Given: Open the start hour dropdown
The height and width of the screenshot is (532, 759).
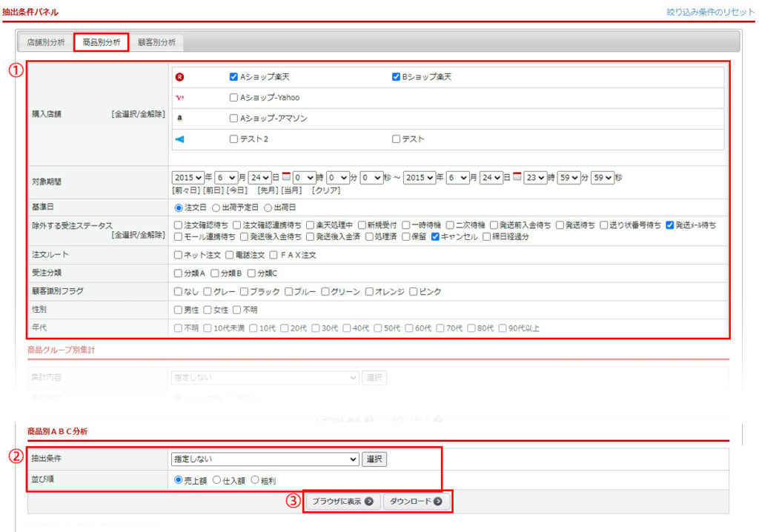Looking at the screenshot, I should pos(304,178).
